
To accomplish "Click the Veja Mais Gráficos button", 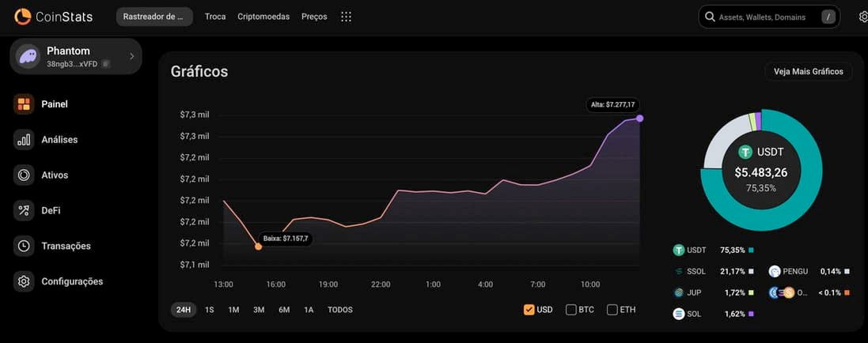I will (808, 71).
